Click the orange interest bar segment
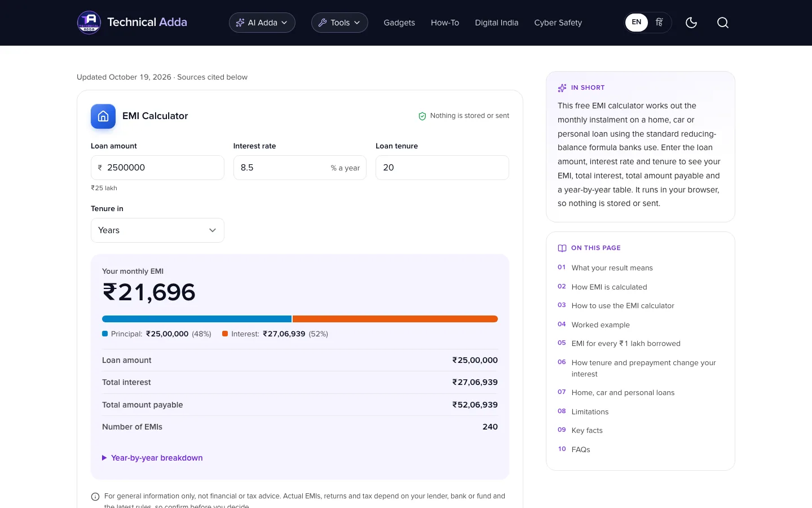Screen dimensions: 812x508 click(x=395, y=319)
